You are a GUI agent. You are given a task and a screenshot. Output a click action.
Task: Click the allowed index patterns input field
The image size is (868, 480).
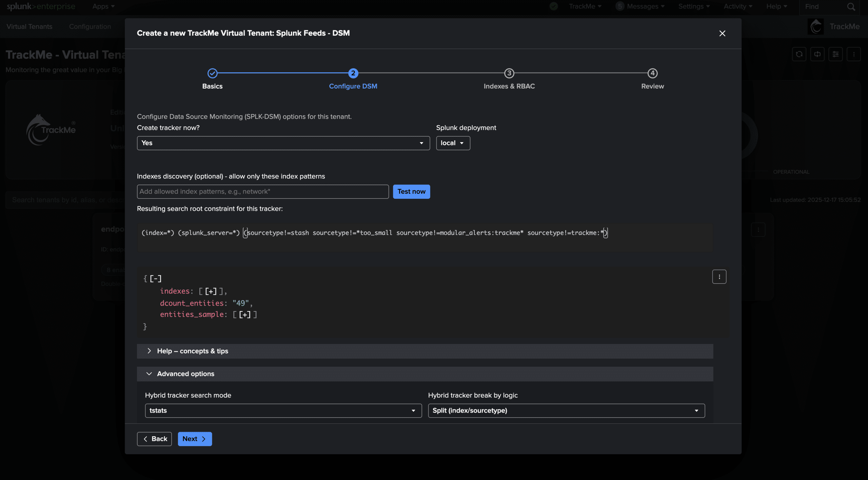[262, 192]
